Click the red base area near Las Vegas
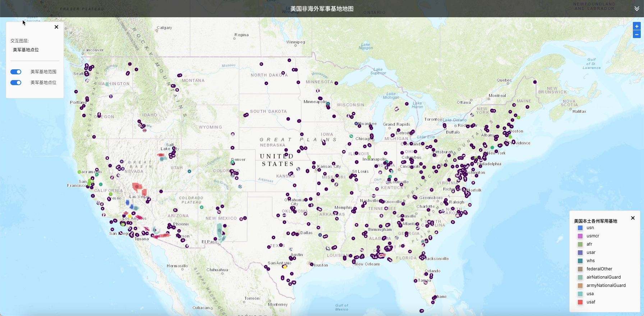This screenshot has height=316, width=644. (137, 186)
